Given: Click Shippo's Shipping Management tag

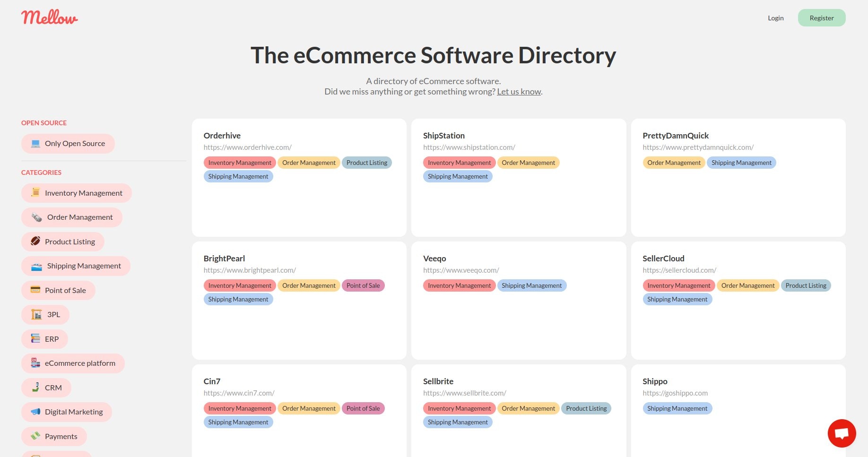Looking at the screenshot, I should pyautogui.click(x=677, y=408).
